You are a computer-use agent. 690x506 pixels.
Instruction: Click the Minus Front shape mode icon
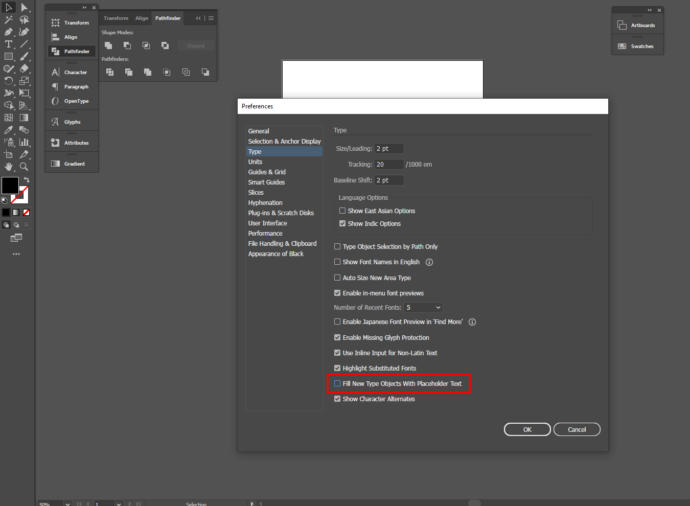127,45
